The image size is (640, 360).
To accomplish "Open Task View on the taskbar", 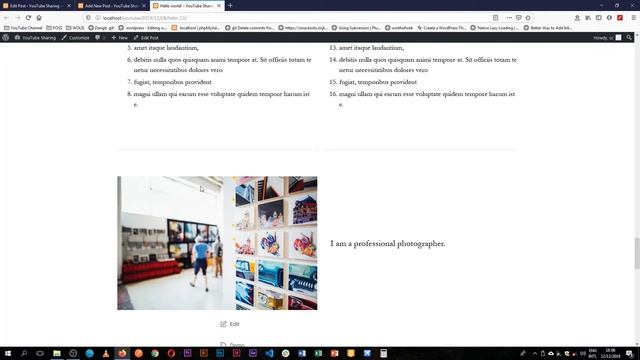I will [x=40, y=353].
